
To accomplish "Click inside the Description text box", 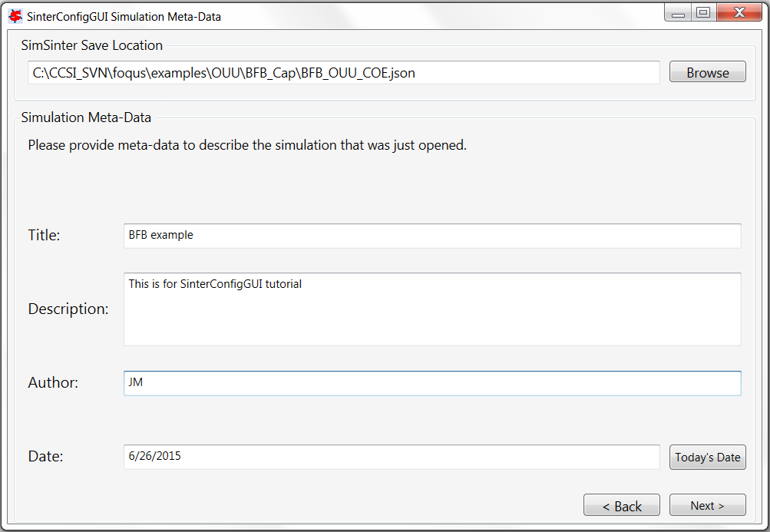I will coord(431,309).
